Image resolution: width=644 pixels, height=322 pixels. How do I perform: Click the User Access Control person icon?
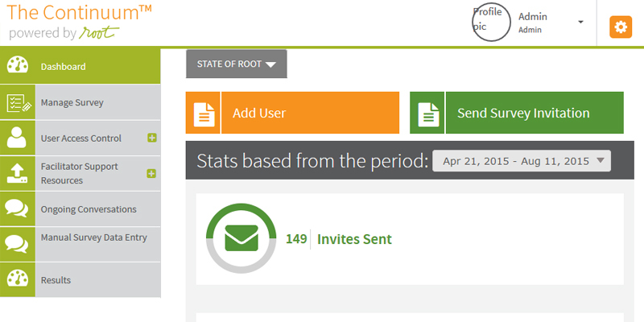pos(18,138)
